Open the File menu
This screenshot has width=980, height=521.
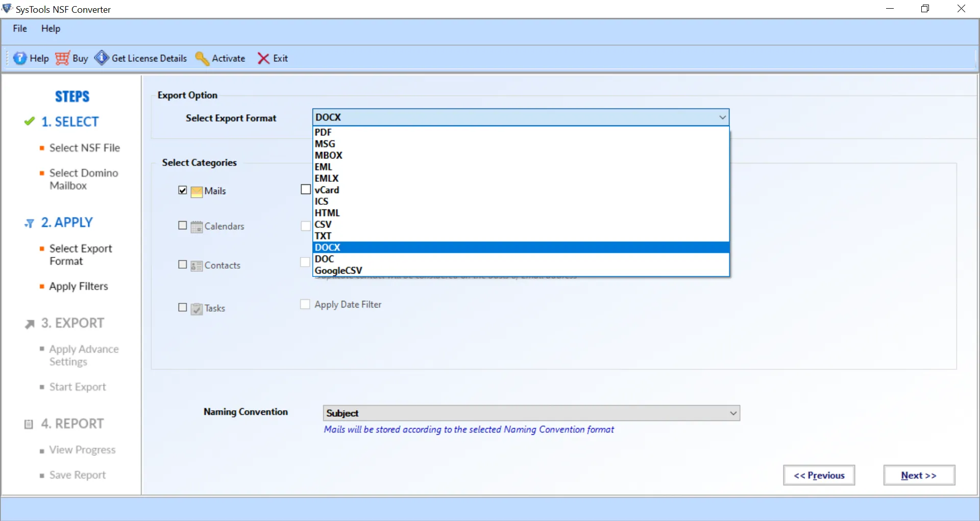pyautogui.click(x=20, y=29)
